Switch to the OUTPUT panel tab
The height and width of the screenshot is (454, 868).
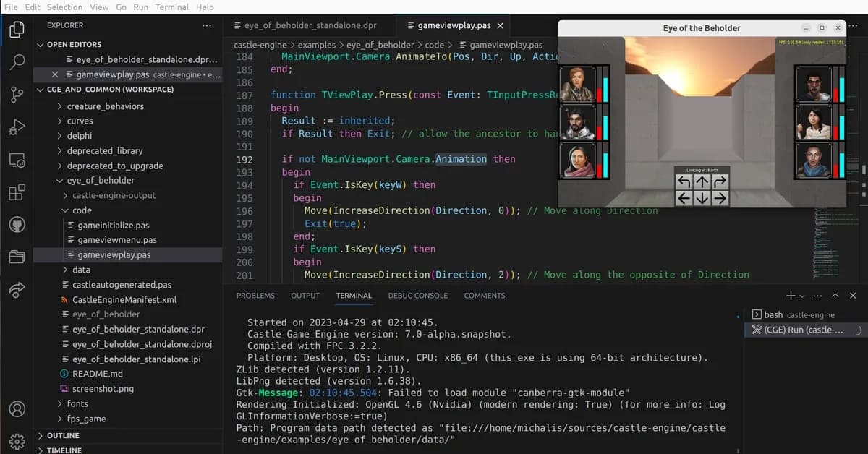305,296
